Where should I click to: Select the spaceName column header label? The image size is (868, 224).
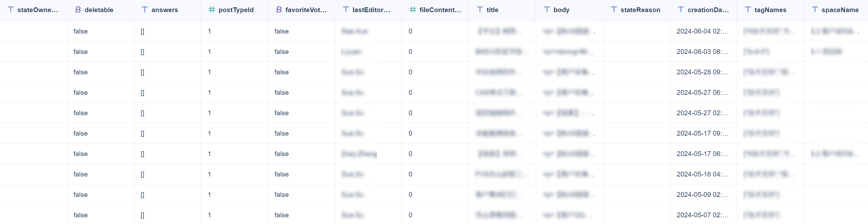840,10
